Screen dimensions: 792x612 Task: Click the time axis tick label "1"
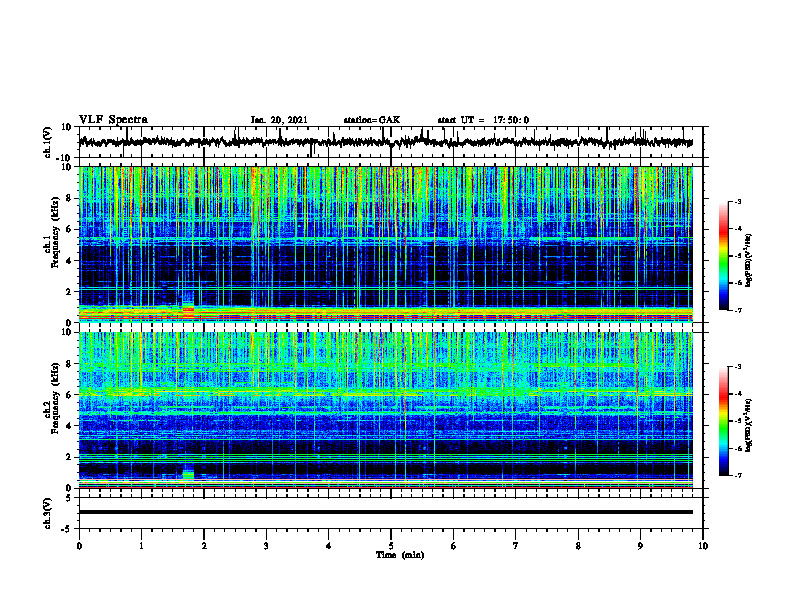click(x=141, y=546)
